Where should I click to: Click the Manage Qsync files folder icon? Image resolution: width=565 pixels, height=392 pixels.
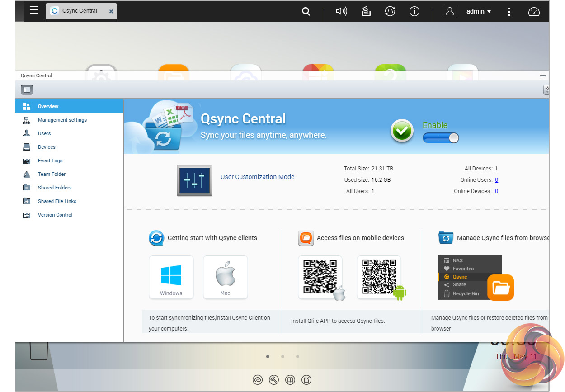[446, 238]
